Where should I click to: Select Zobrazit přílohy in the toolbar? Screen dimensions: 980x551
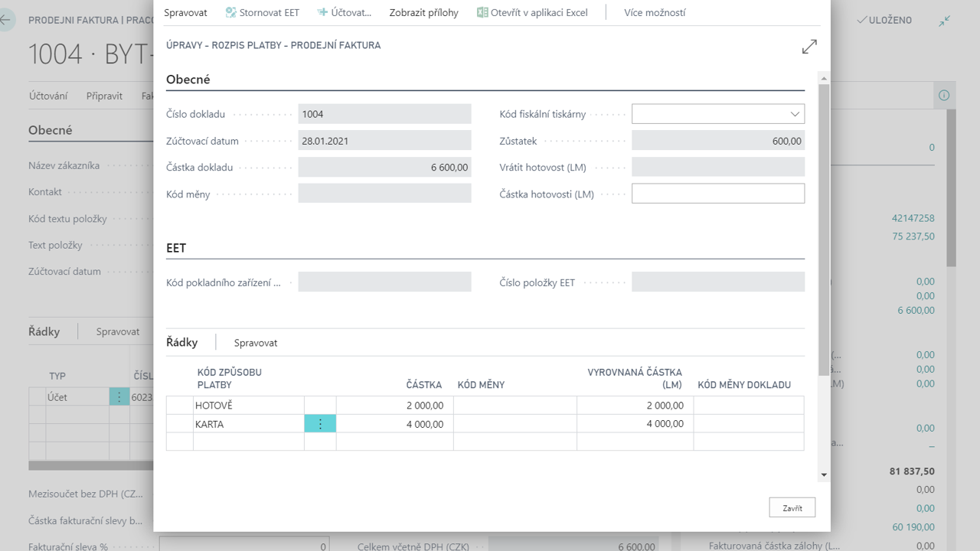point(423,12)
